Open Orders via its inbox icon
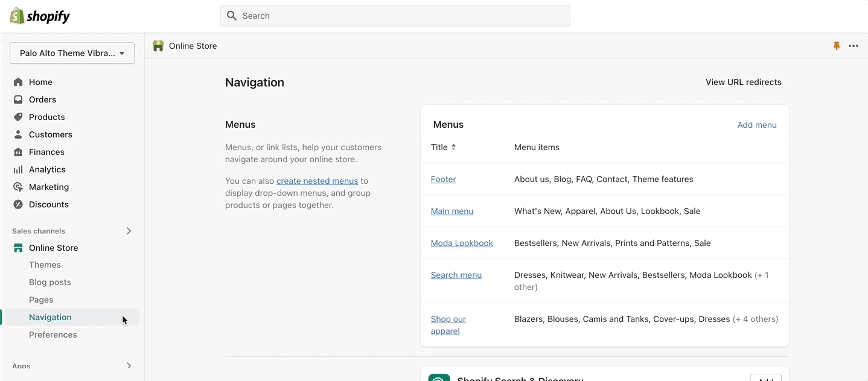Viewport: 868px width, 381px height. point(18,99)
